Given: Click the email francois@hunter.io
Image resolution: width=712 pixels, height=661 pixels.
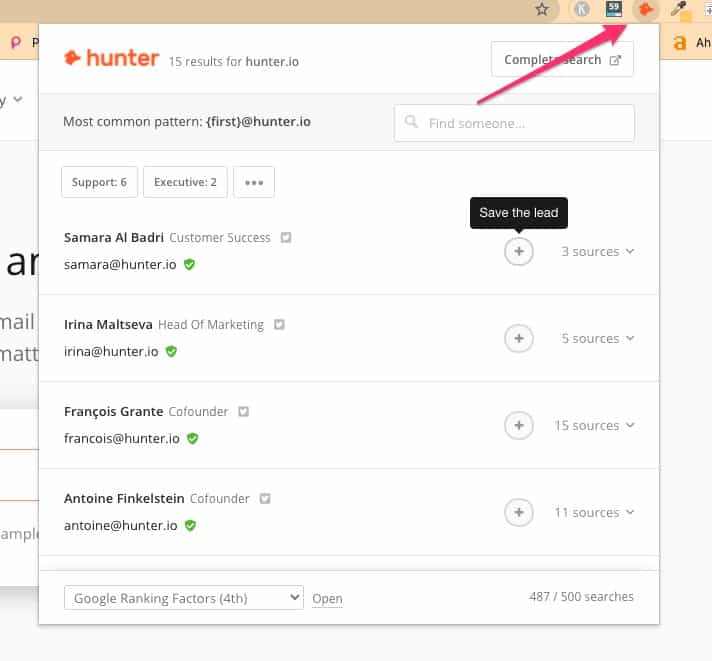Looking at the screenshot, I should pos(122,439).
